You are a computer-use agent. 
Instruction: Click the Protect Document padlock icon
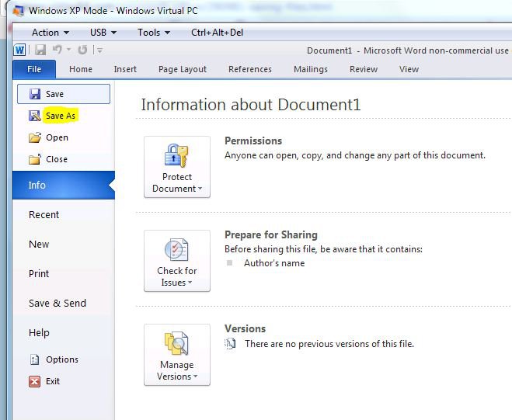point(176,155)
